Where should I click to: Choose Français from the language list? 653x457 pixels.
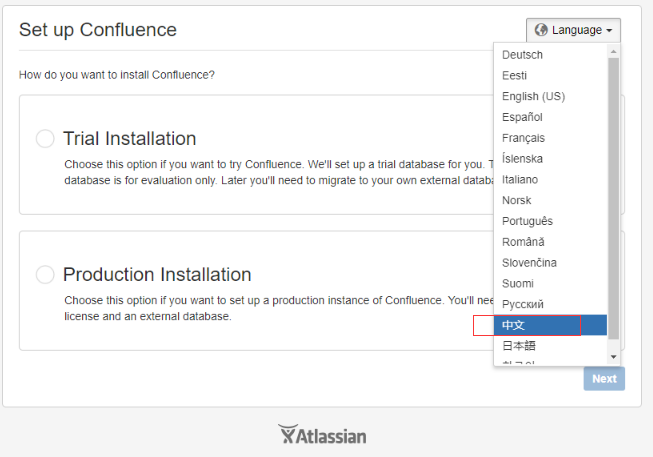point(550,138)
